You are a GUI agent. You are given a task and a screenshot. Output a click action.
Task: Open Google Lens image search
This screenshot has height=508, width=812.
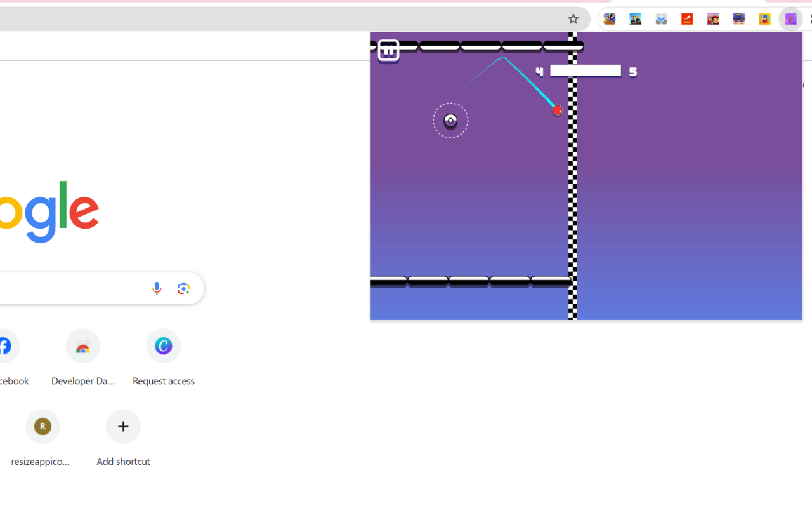point(183,288)
